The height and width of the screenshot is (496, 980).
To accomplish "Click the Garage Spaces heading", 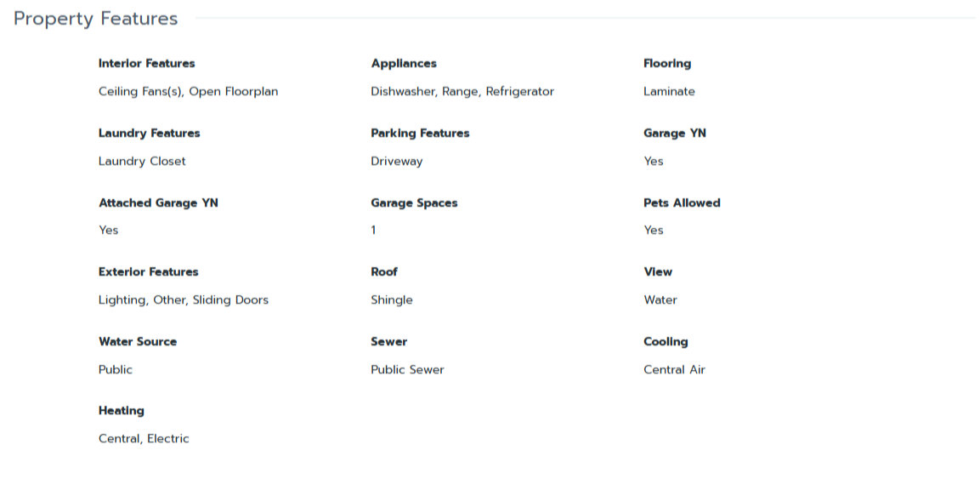I will [x=414, y=203].
